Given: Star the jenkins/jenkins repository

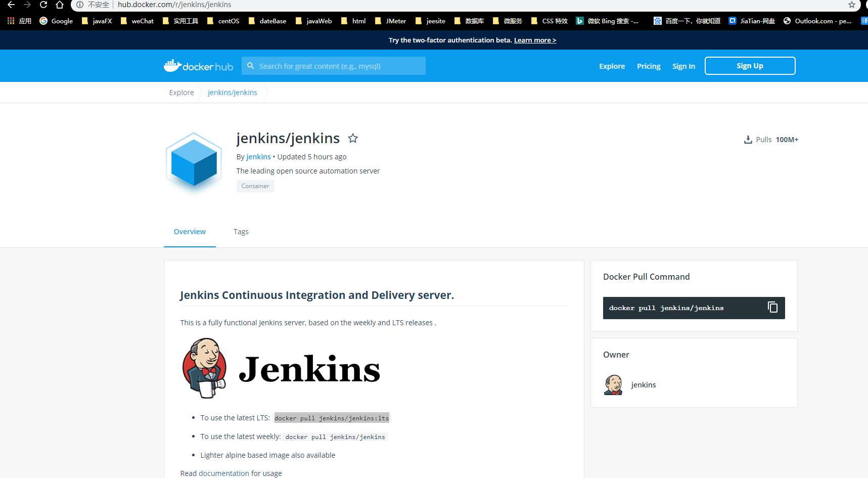Looking at the screenshot, I should (353, 138).
